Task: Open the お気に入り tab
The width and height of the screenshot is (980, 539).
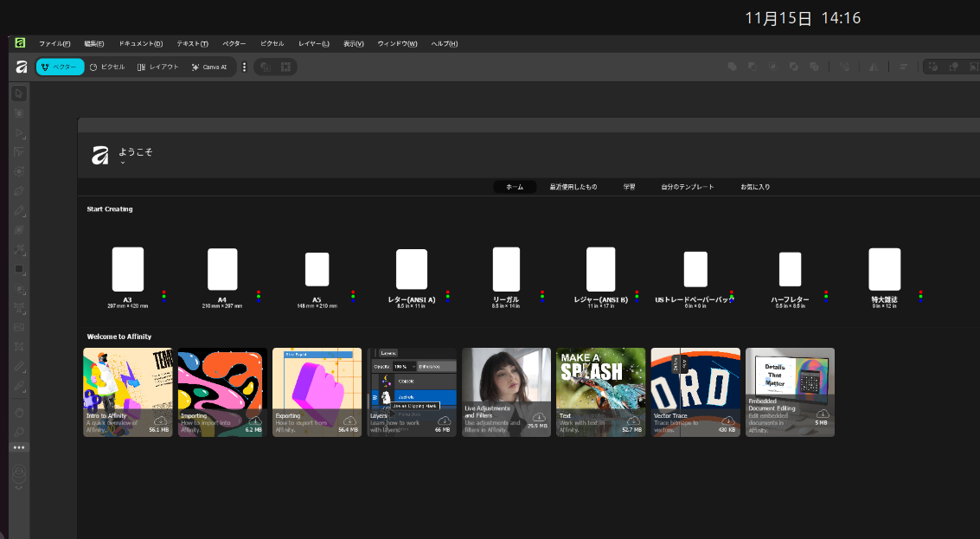Action: [x=755, y=187]
